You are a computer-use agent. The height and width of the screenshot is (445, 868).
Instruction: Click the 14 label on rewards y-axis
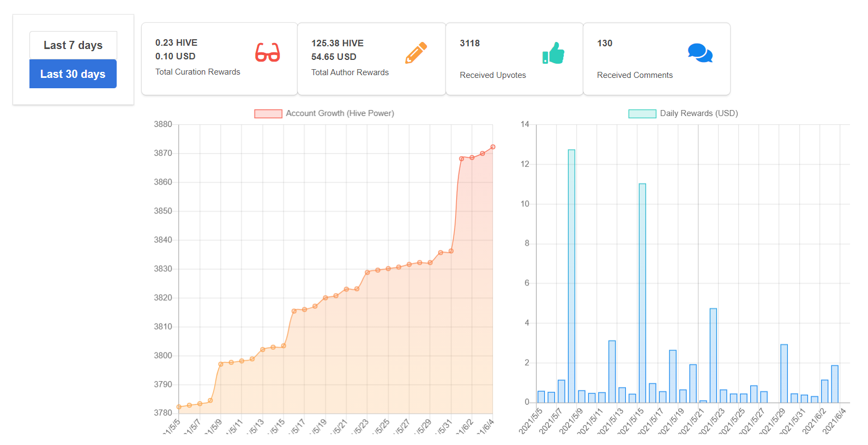[x=525, y=124]
